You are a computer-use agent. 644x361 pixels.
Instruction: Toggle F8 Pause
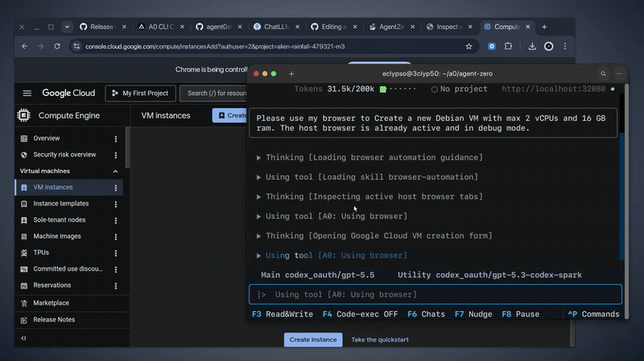[x=521, y=314]
